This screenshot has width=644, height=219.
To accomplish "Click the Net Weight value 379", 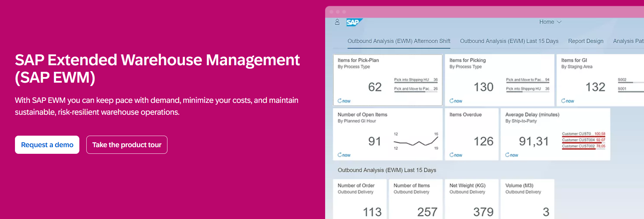I will coord(483,212).
